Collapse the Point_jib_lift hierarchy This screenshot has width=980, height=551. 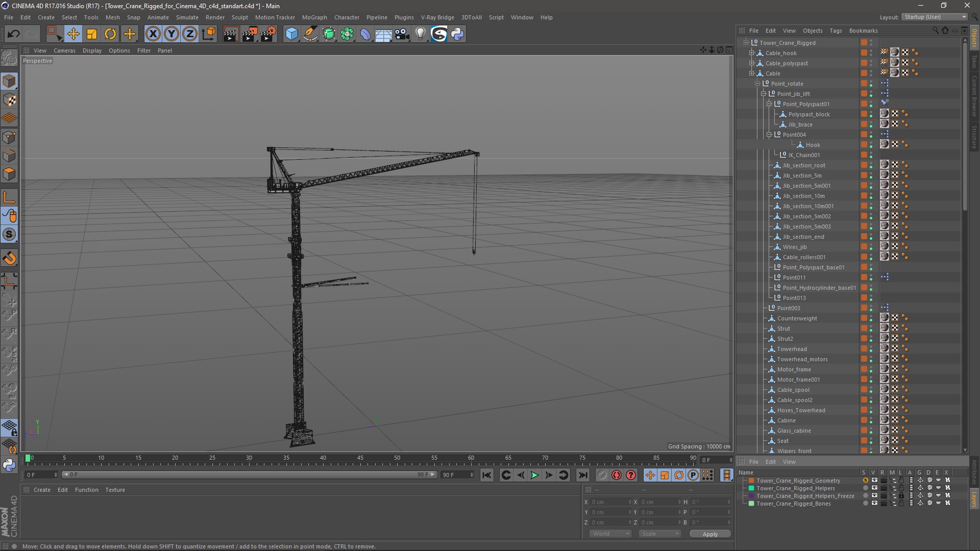tap(764, 94)
